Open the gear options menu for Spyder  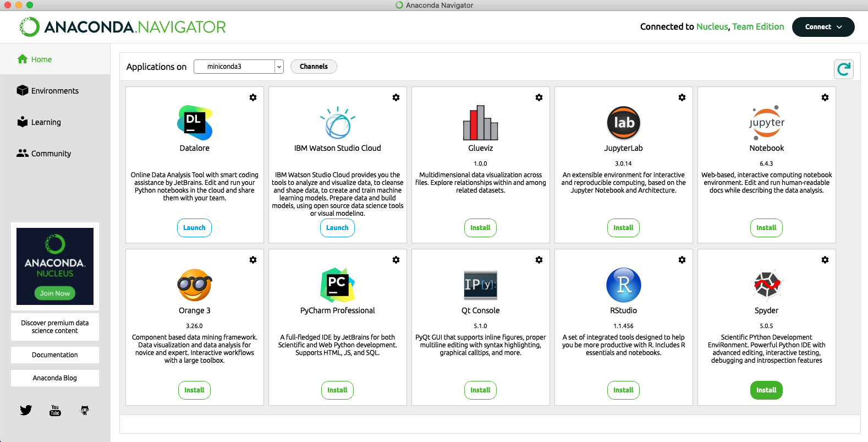click(x=825, y=260)
